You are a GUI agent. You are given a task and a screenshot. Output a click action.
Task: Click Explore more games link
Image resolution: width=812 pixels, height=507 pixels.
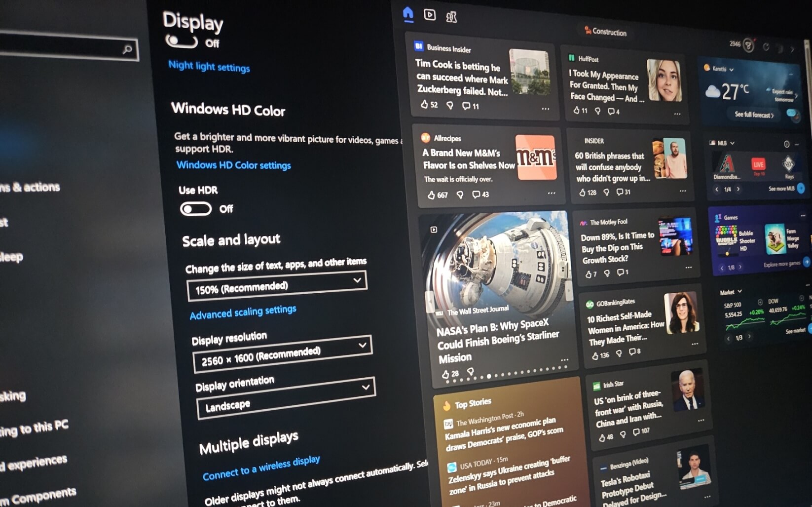782,264
